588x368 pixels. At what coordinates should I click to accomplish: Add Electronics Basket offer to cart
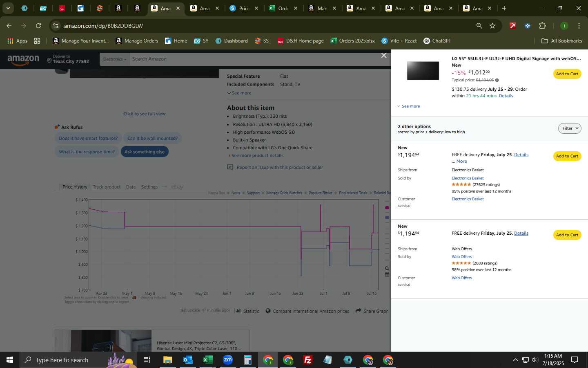tap(567, 156)
